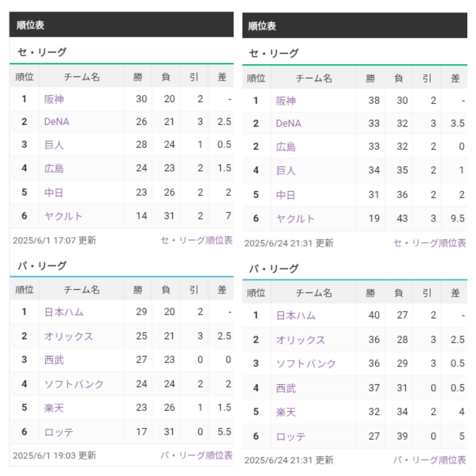
Task: Open 広島 ranked 2nd in the right table
Action: (x=286, y=147)
